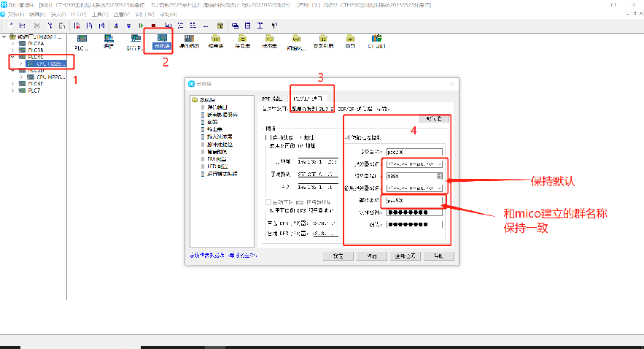Image resolution: width=644 pixels, height=349 pixels.
Task: Select LED 配置 in the dialog tree
Action: [217, 166]
